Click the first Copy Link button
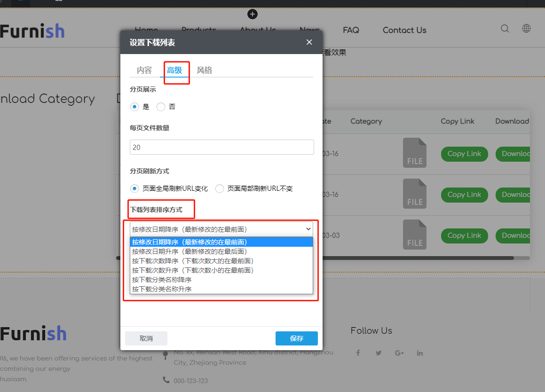 [x=464, y=154]
